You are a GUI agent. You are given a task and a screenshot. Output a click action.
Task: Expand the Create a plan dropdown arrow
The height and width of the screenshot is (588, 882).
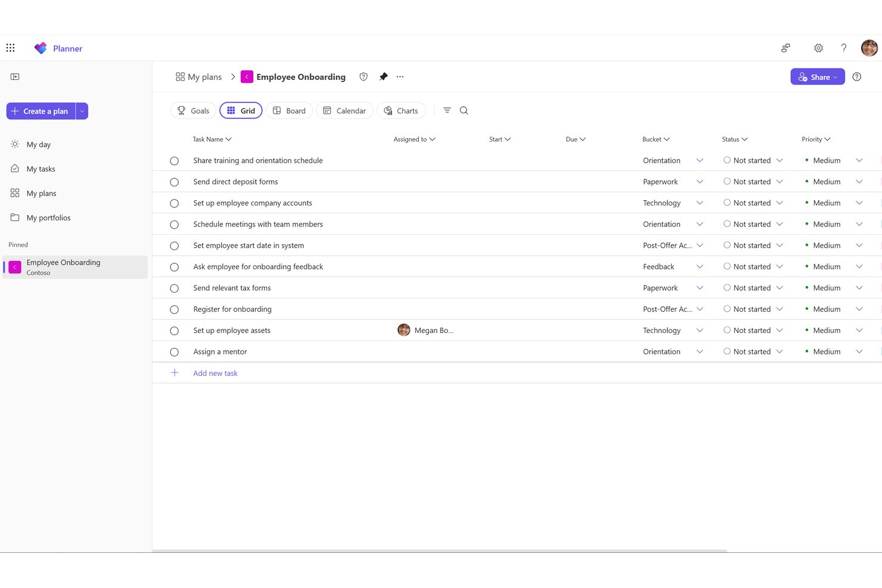click(x=82, y=111)
